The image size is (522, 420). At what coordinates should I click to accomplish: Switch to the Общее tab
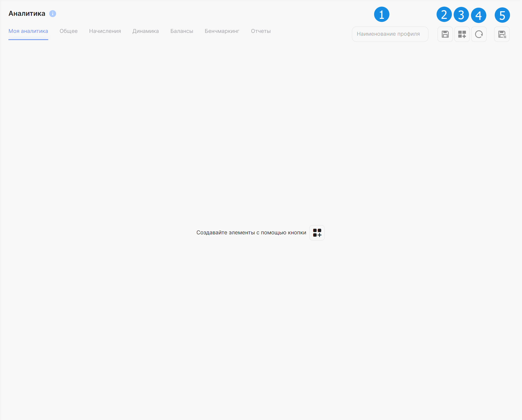[x=69, y=31]
